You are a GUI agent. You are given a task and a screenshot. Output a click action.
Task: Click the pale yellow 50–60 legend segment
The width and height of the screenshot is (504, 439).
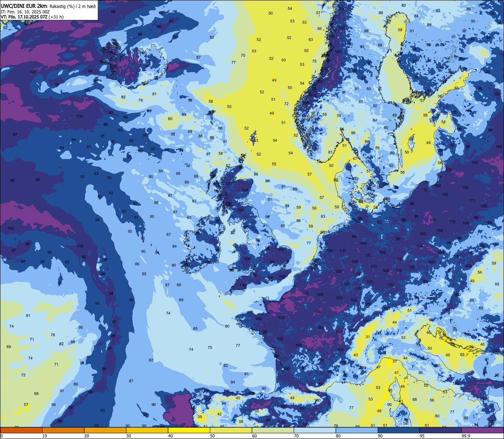point(231,430)
